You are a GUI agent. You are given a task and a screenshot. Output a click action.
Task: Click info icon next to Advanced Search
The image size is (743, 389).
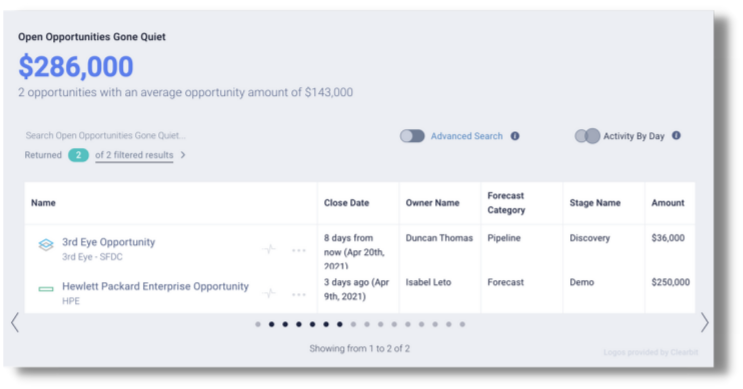point(515,136)
